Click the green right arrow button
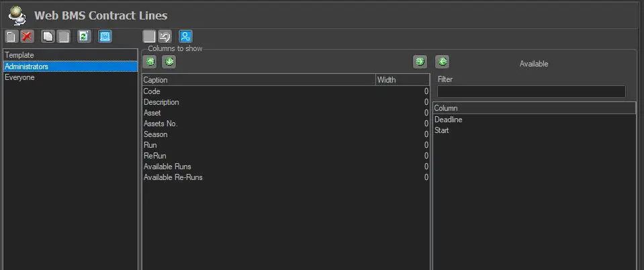The image size is (644, 270). tap(420, 62)
